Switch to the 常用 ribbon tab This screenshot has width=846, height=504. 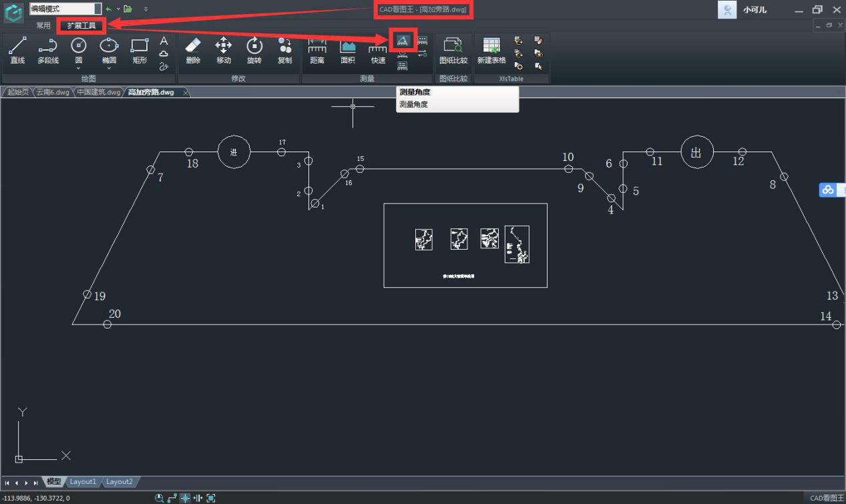(43, 25)
